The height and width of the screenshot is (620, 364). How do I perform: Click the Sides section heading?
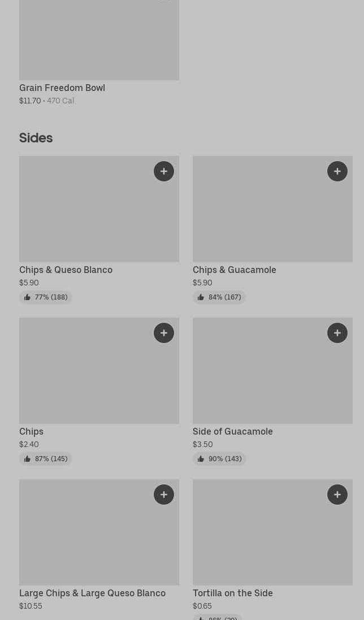36,138
